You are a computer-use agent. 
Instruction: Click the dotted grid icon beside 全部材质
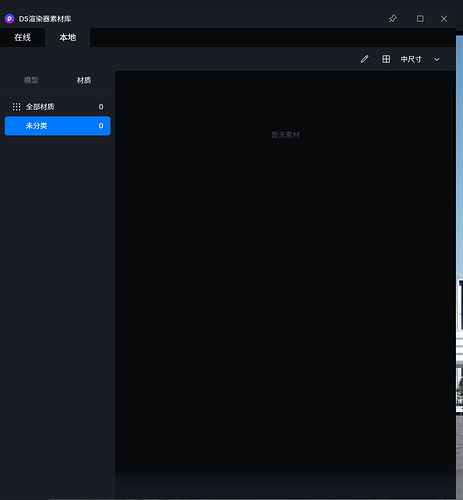tap(16, 107)
